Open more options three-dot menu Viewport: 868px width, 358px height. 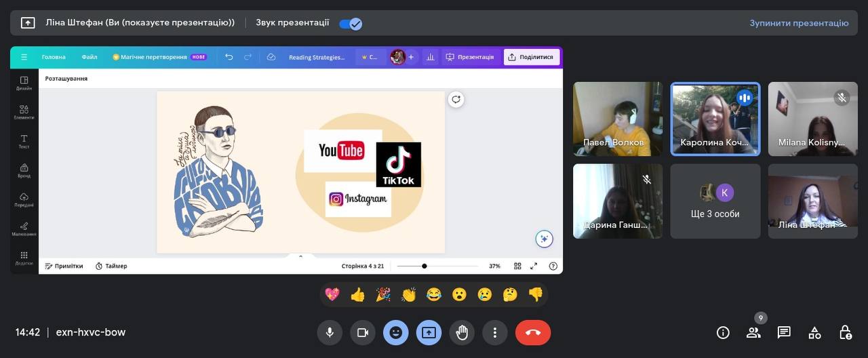495,332
